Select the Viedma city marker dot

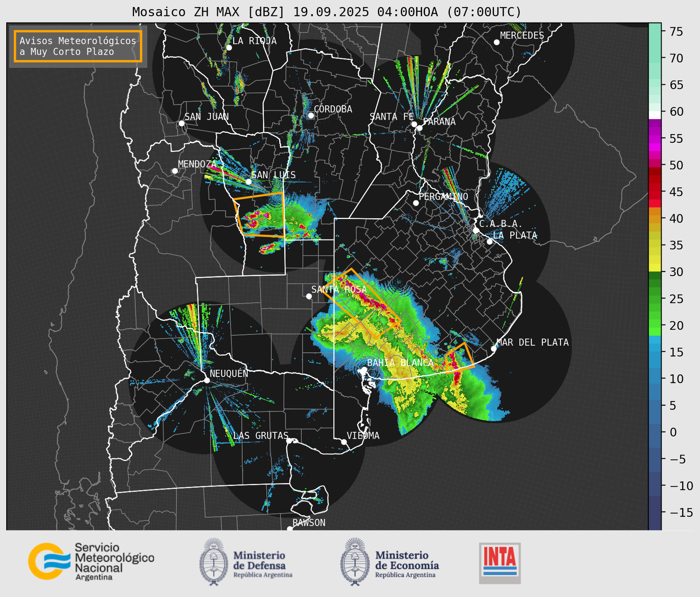344,442
